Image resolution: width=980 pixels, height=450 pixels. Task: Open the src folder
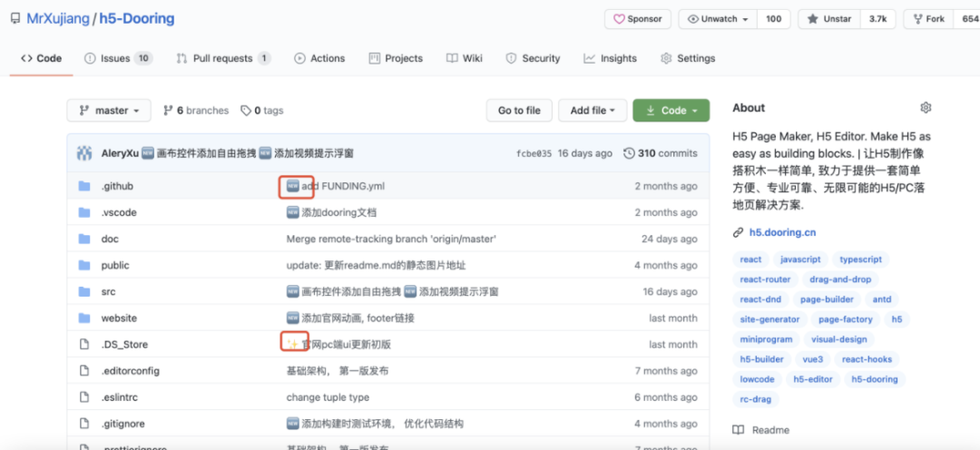108,291
